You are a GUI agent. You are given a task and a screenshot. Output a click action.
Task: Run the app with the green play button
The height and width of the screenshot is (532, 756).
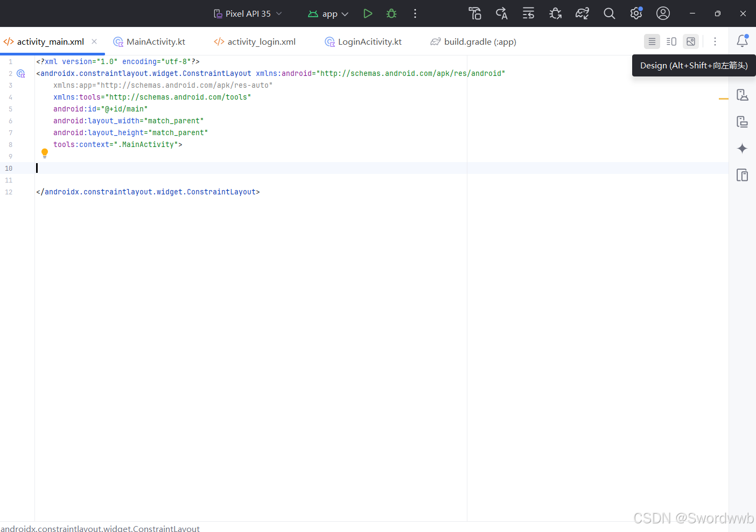368,13
